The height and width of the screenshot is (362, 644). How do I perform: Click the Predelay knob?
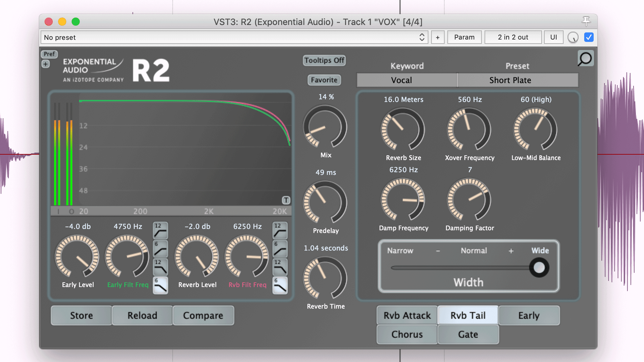pyautogui.click(x=325, y=202)
